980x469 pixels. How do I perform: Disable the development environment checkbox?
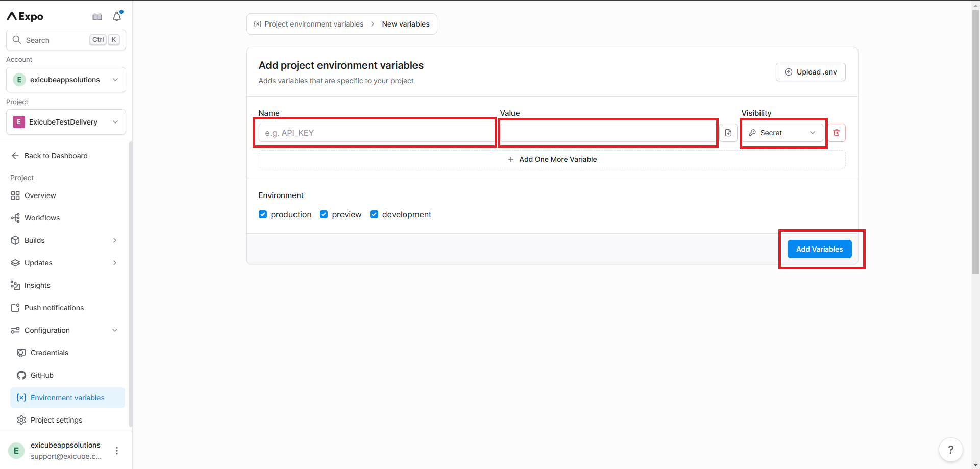pyautogui.click(x=374, y=214)
